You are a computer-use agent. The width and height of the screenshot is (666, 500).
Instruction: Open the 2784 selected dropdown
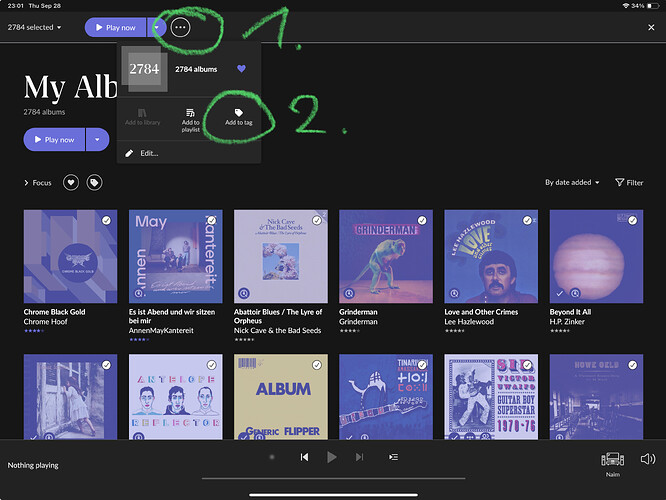click(34, 28)
